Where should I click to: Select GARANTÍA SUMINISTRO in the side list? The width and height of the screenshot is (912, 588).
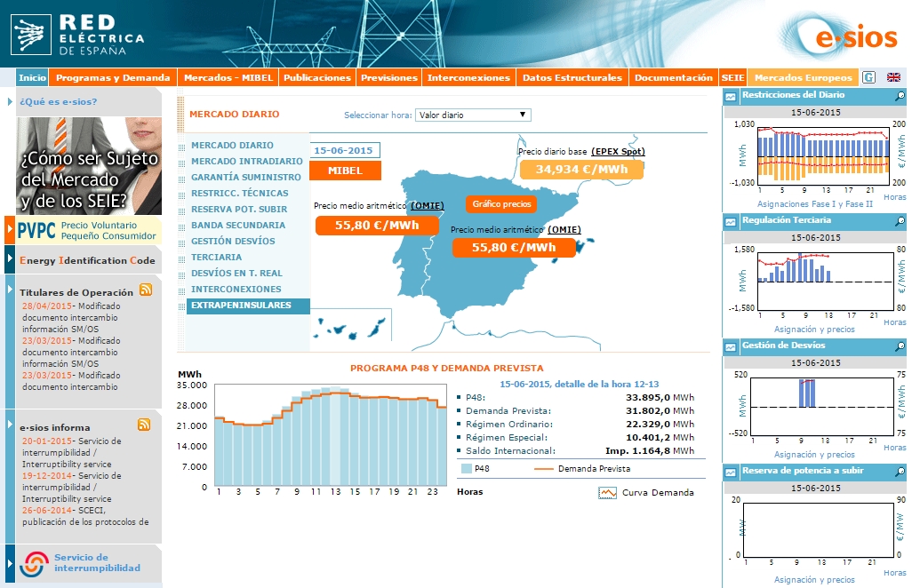[246, 178]
